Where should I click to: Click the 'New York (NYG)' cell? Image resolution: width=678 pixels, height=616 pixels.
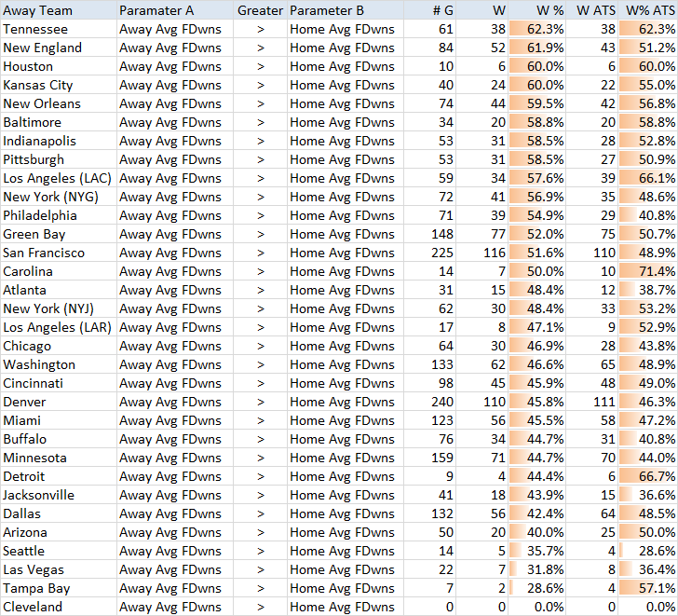[x=59, y=197]
